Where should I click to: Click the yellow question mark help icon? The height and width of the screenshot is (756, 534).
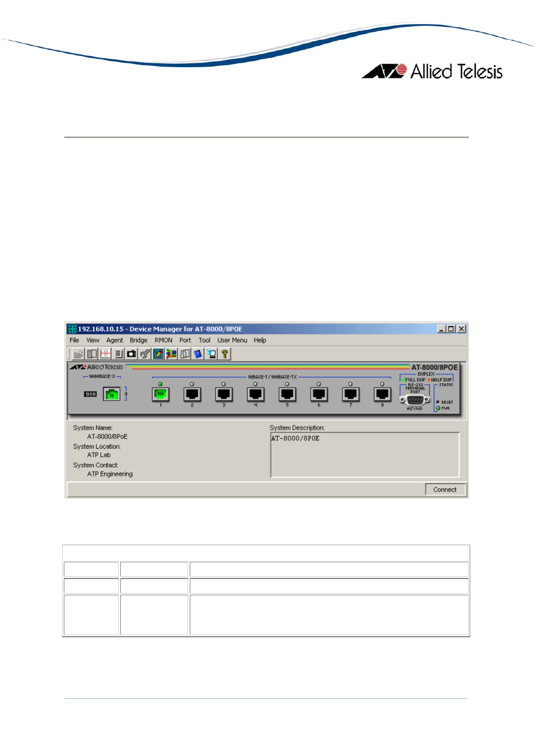pos(224,354)
